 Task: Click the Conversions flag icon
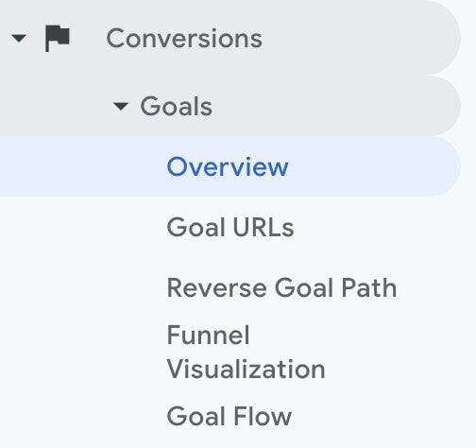coord(58,39)
